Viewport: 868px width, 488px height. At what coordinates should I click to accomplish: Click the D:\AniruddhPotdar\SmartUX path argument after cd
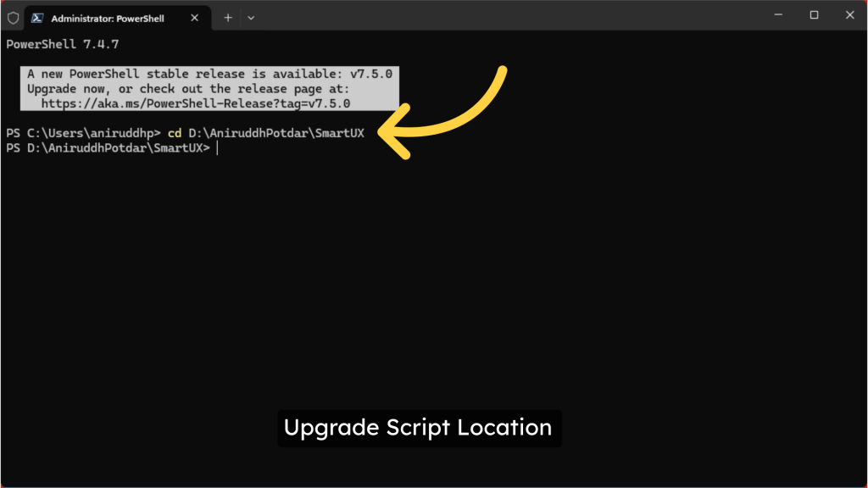(x=276, y=134)
